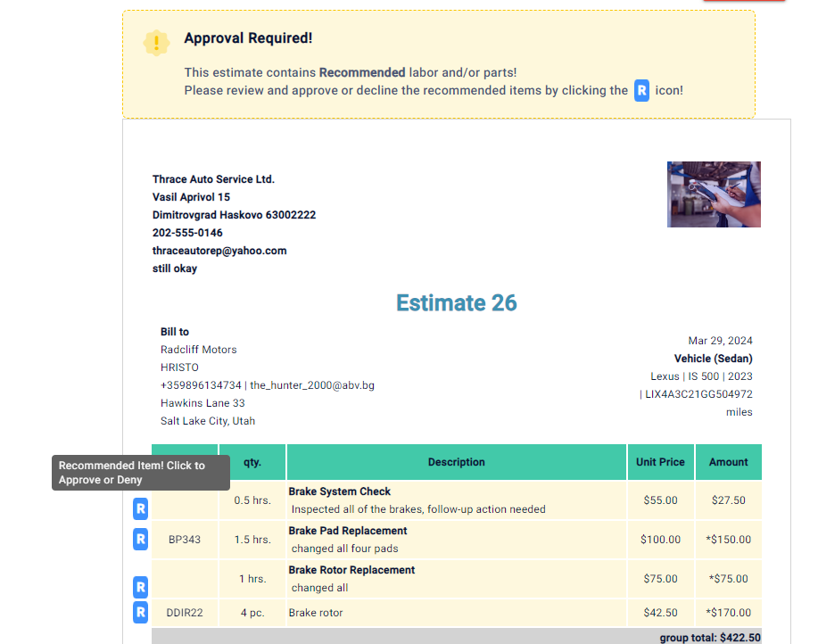Click customer phone +359896134734
Image resolution: width=818 pixels, height=644 pixels.
coord(201,385)
